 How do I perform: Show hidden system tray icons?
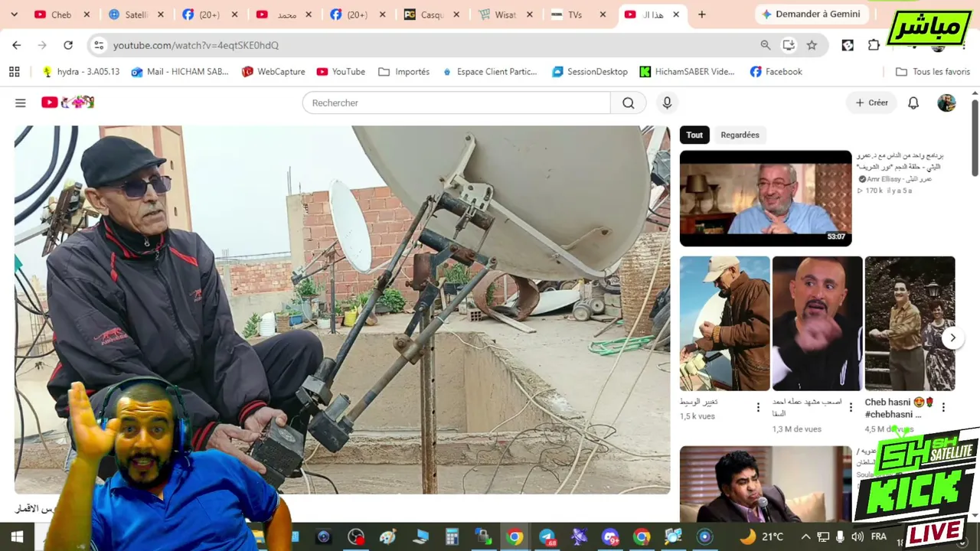click(x=805, y=537)
